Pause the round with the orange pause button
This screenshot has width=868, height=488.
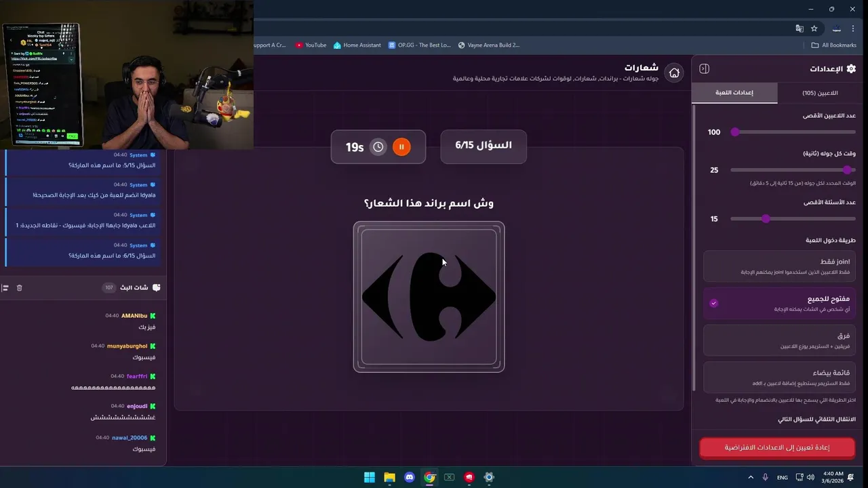(401, 147)
